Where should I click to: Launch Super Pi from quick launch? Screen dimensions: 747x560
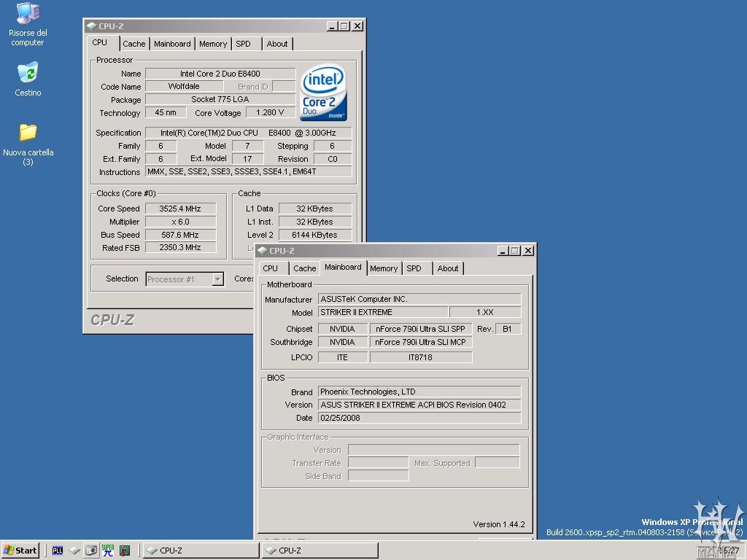coord(108,551)
